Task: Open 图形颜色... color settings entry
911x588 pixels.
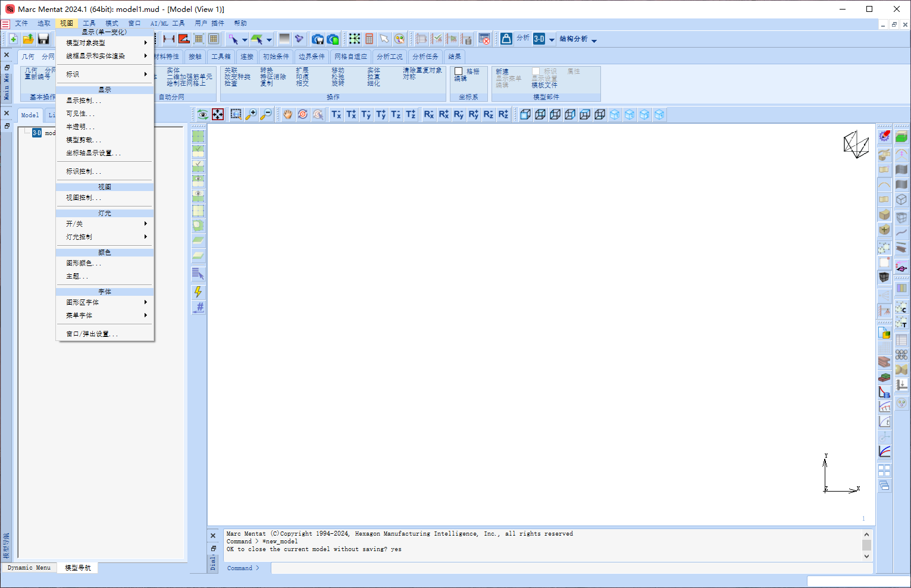Action: click(x=83, y=263)
